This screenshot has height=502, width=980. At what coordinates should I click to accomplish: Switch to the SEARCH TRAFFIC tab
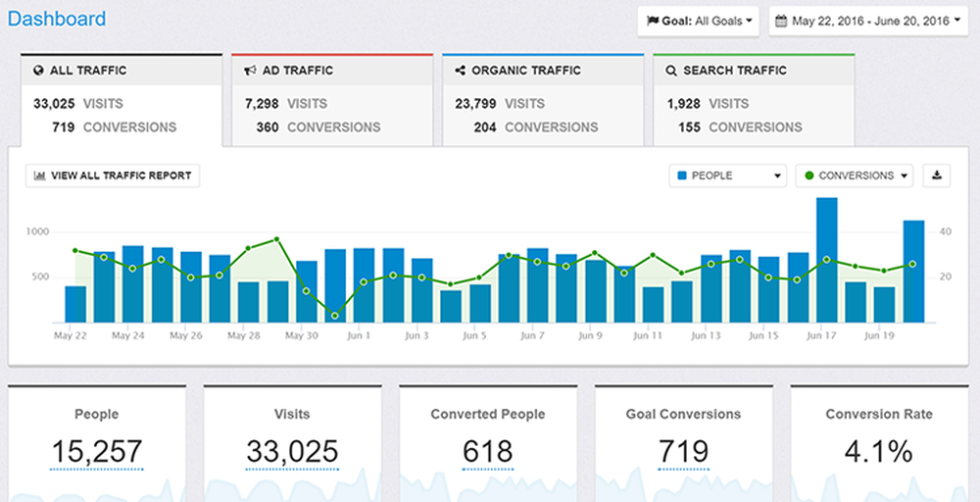pyautogui.click(x=754, y=100)
